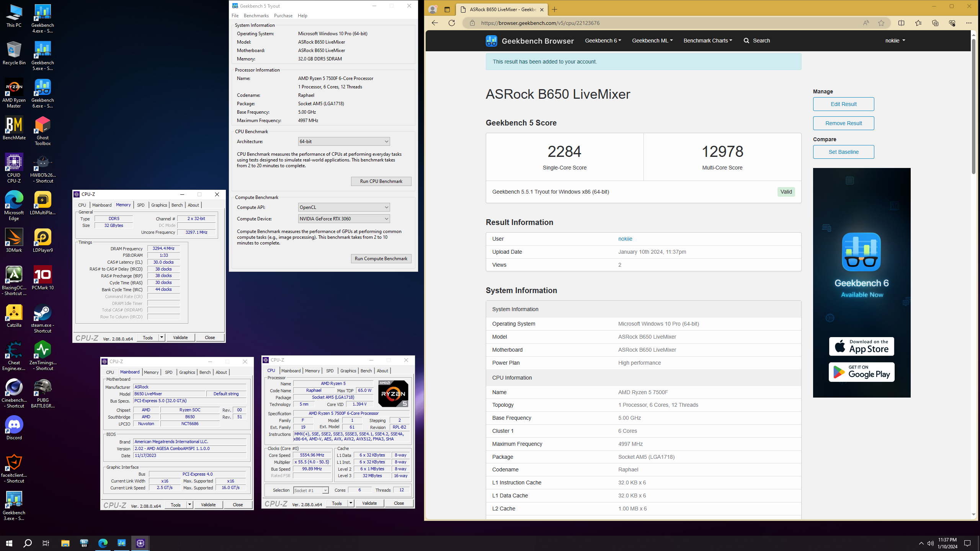The height and width of the screenshot is (551, 980).
Task: Switch to Graphics tab in CPU-Z CPU window
Action: 348,371
